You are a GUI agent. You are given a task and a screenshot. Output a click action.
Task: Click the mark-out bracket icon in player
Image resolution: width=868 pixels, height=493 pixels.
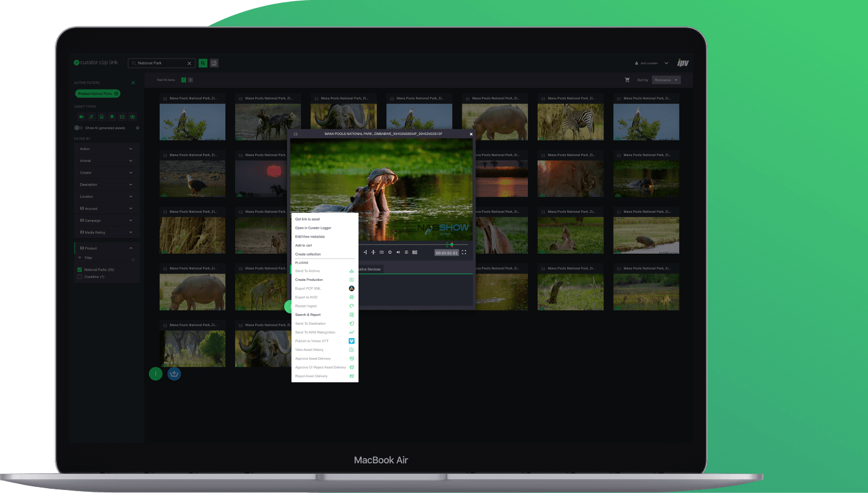pyautogui.click(x=365, y=252)
